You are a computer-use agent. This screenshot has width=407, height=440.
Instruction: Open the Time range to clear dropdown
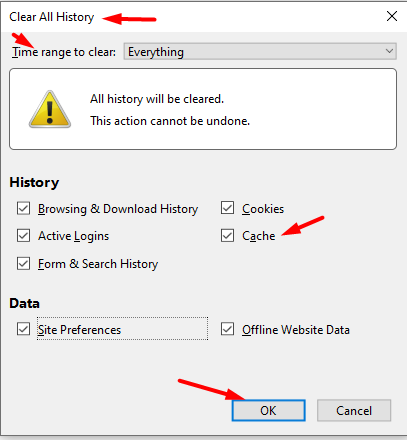click(x=260, y=52)
